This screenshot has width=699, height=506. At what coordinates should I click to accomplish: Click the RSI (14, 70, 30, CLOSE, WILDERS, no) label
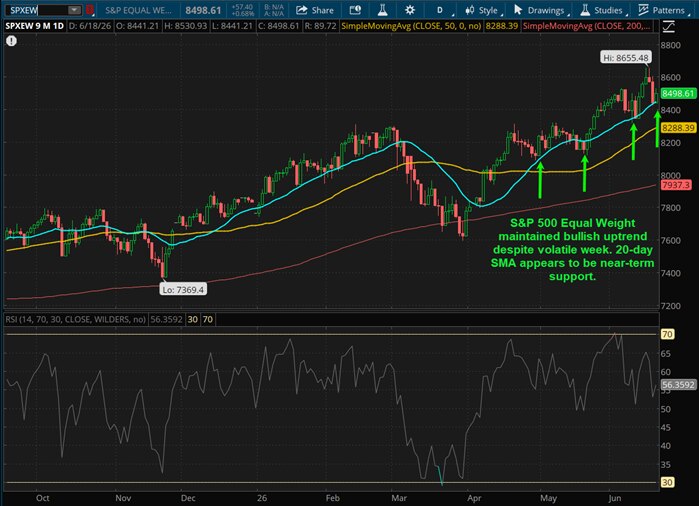pyautogui.click(x=75, y=319)
